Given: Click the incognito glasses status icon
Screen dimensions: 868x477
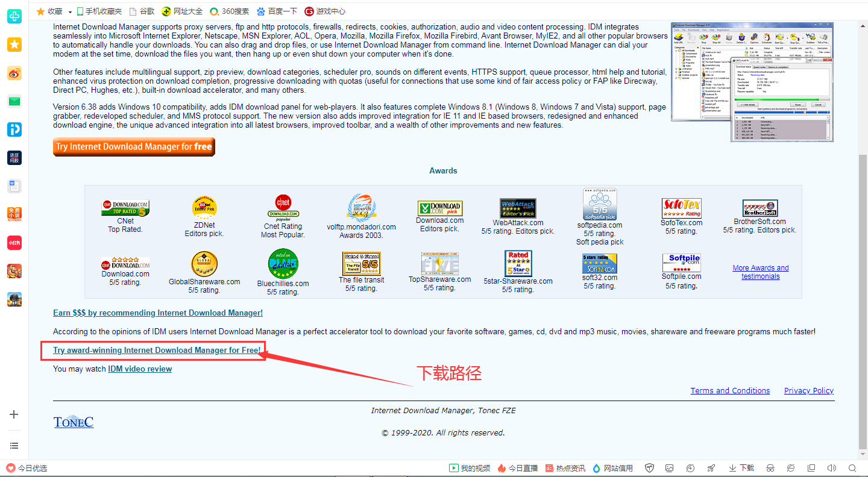Looking at the screenshot, I should tap(770, 468).
